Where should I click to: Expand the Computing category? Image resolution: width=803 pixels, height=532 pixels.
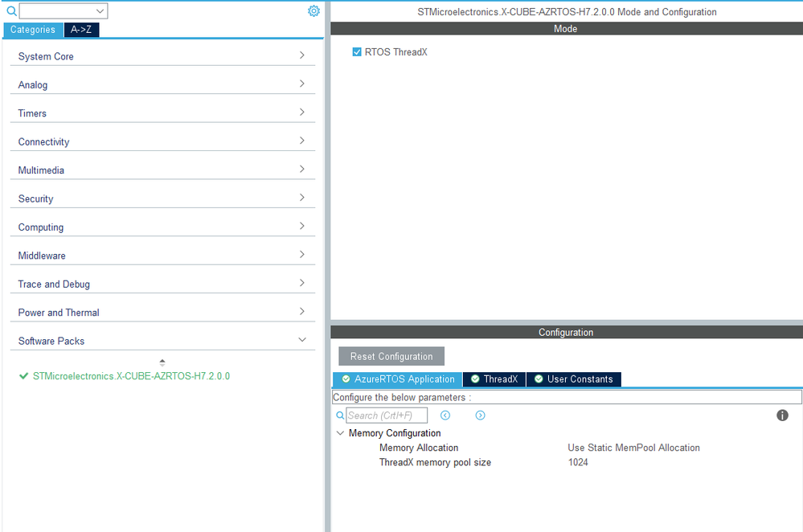tap(162, 227)
